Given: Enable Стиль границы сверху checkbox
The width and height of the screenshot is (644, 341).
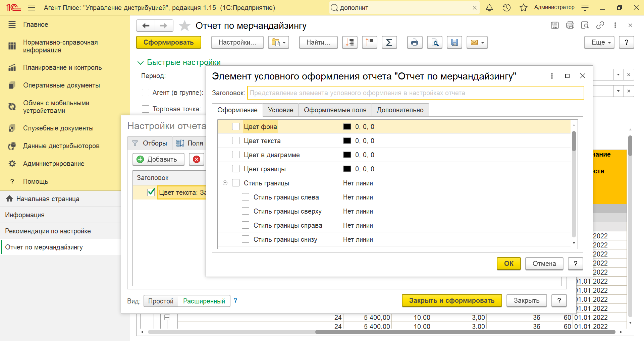Looking at the screenshot, I should coord(246,211).
